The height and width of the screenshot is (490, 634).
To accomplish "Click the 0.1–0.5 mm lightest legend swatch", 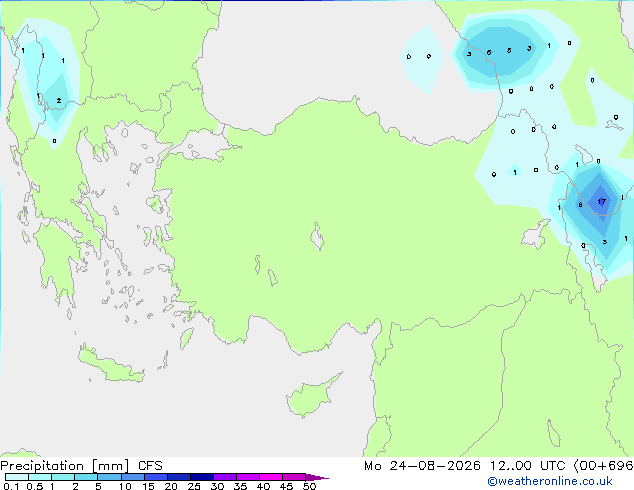I will [x=17, y=477].
